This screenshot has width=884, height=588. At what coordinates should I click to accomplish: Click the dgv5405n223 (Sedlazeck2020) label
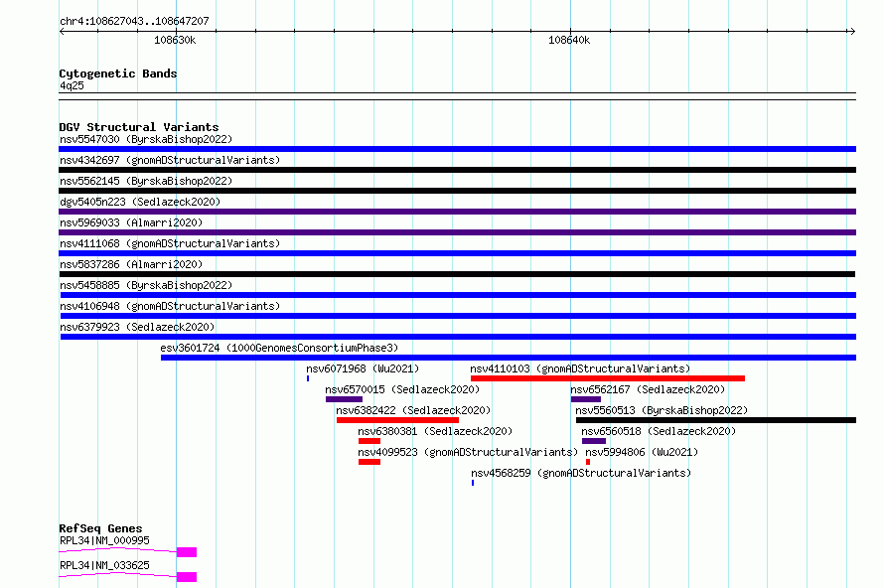[x=140, y=202]
